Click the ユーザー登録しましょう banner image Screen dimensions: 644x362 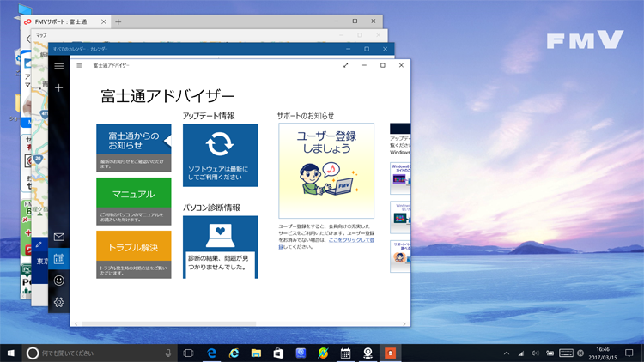pyautogui.click(x=325, y=170)
